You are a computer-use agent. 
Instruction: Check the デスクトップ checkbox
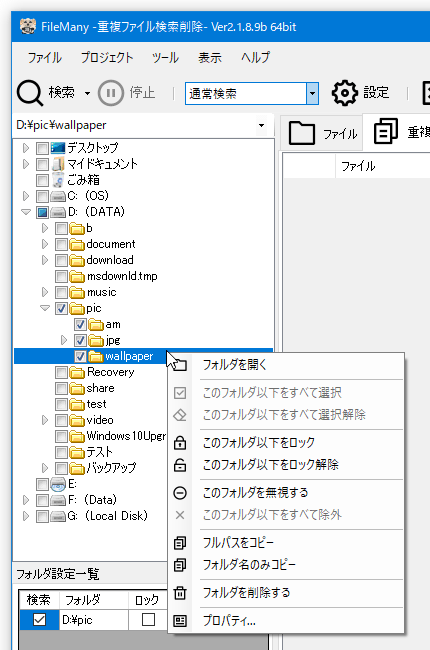42,148
